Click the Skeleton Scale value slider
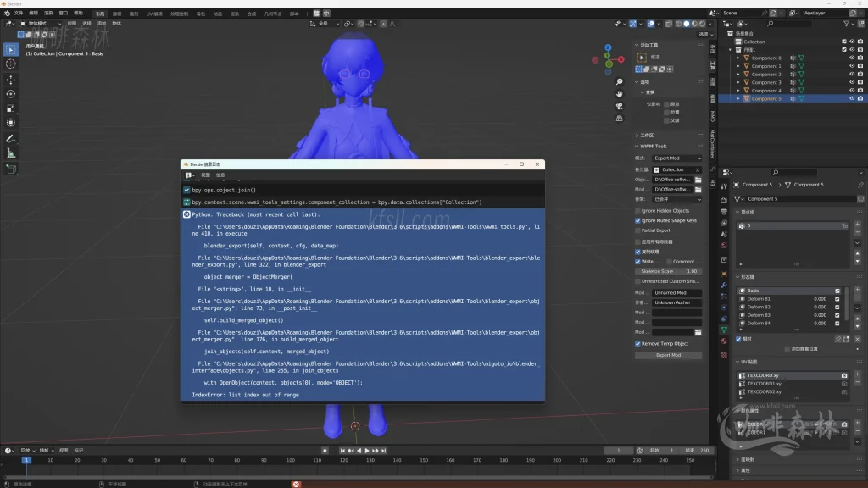 (669, 271)
